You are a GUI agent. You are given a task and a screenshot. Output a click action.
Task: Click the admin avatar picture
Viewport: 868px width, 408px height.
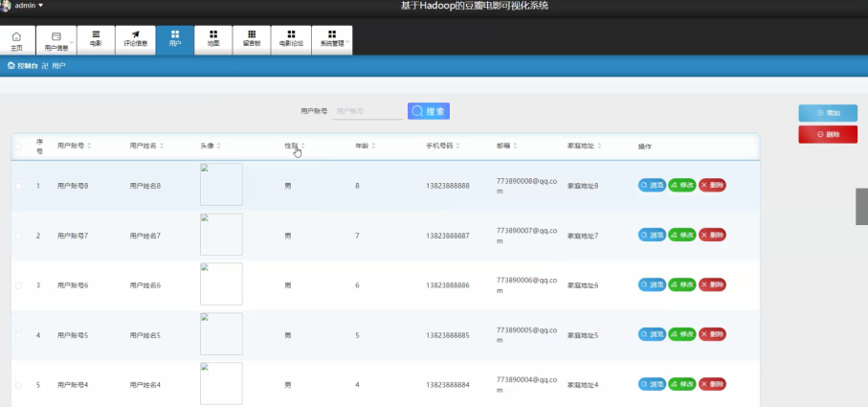pyautogui.click(x=5, y=6)
